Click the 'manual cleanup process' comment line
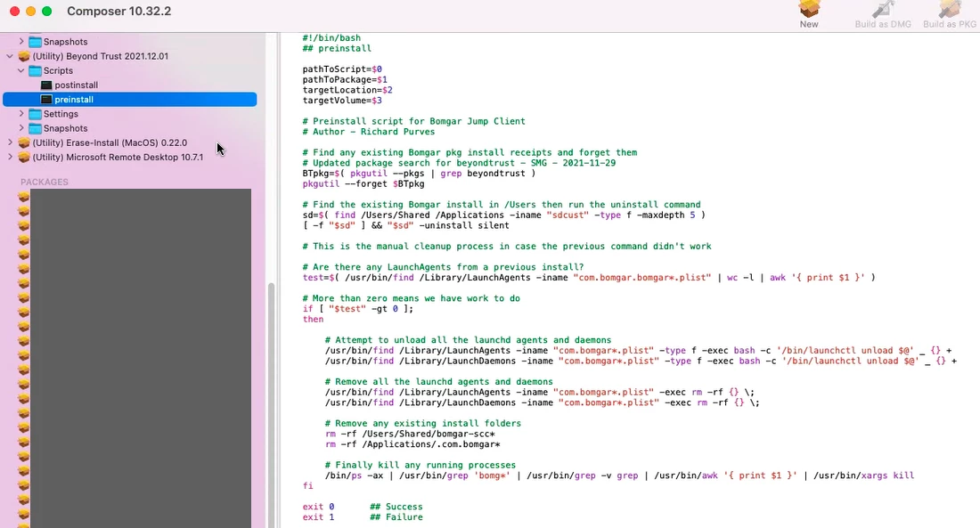Screen dimensions: 980x528 point(507,246)
